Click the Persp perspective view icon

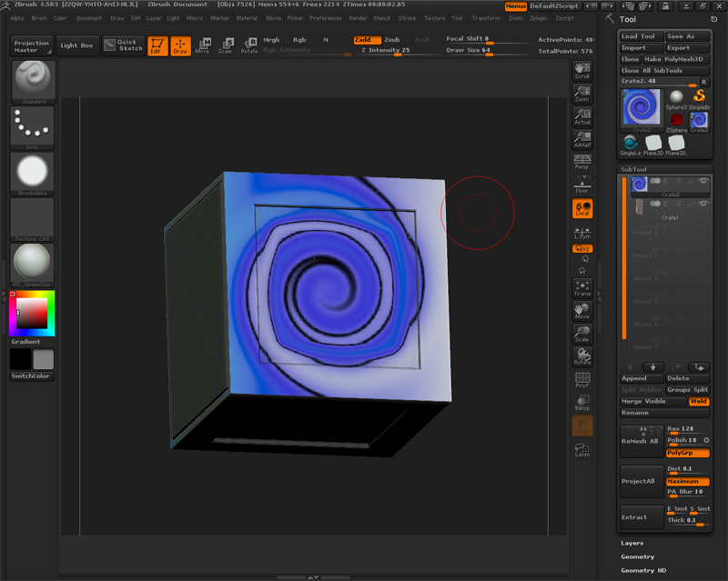(582, 162)
